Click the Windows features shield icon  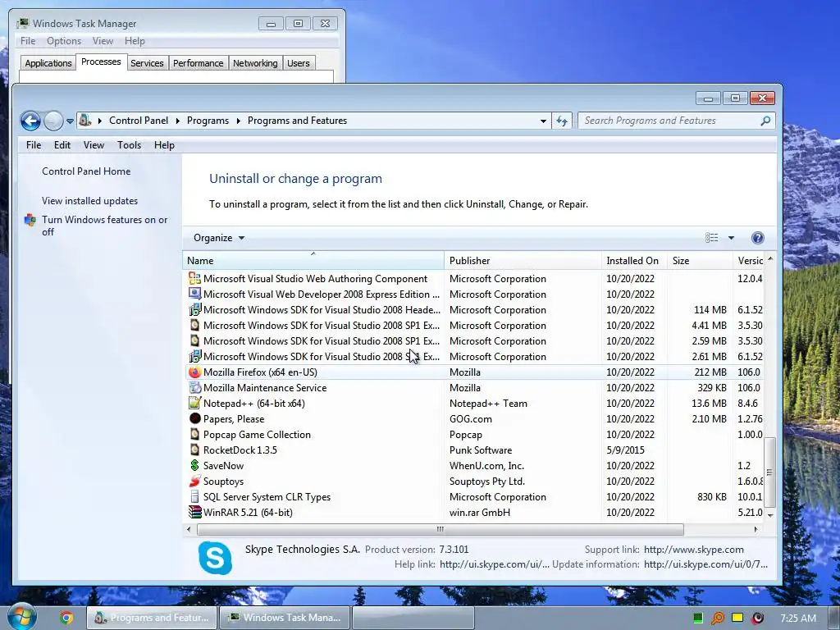pyautogui.click(x=30, y=220)
